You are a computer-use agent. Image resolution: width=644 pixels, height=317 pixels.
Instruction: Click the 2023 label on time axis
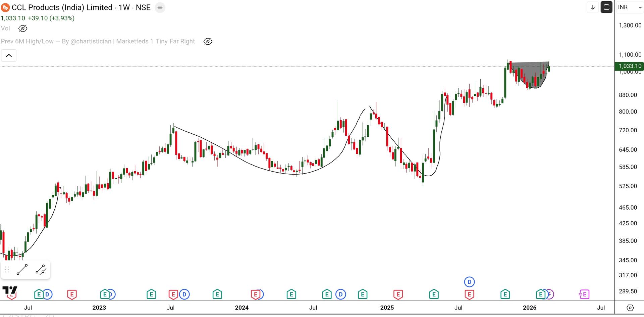click(x=99, y=308)
